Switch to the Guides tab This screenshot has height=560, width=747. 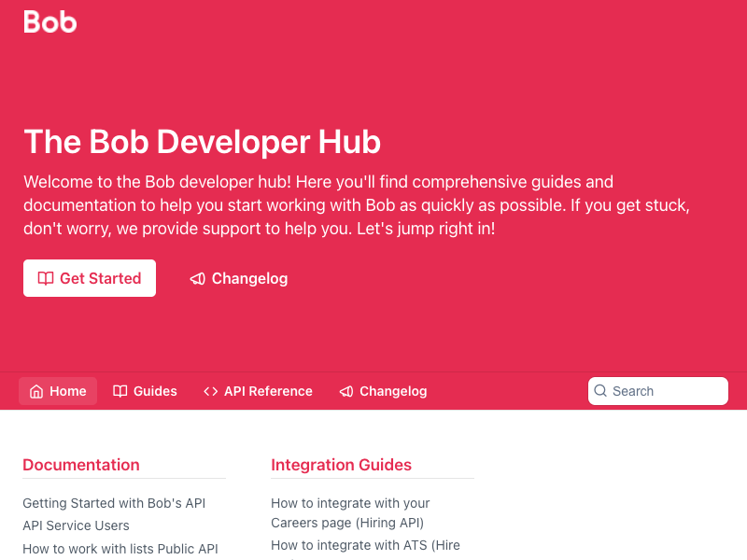pos(145,391)
